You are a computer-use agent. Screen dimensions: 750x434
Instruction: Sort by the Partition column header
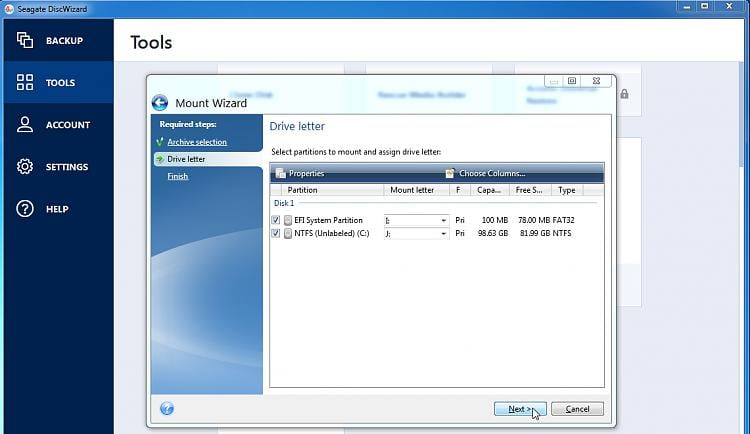(x=332, y=190)
